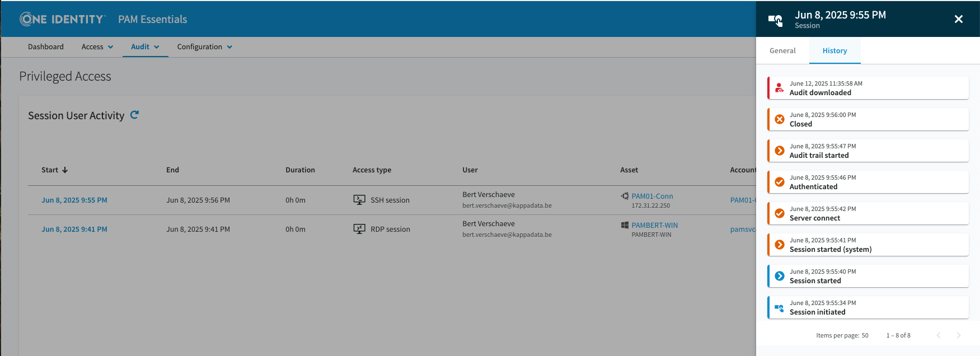Click the RDP session monitor icon
Image resolution: width=980 pixels, height=356 pixels.
359,229
